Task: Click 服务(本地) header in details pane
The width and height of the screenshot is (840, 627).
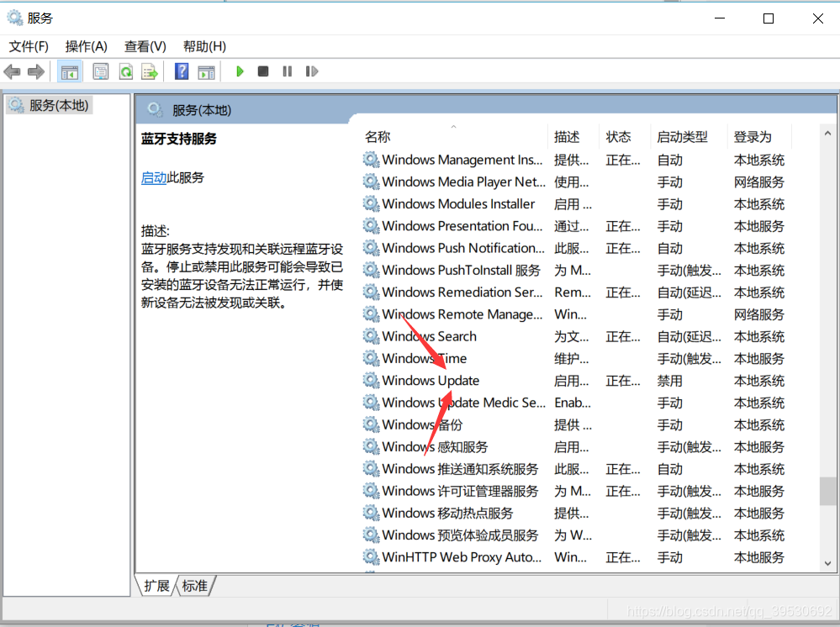Action: pos(202,110)
